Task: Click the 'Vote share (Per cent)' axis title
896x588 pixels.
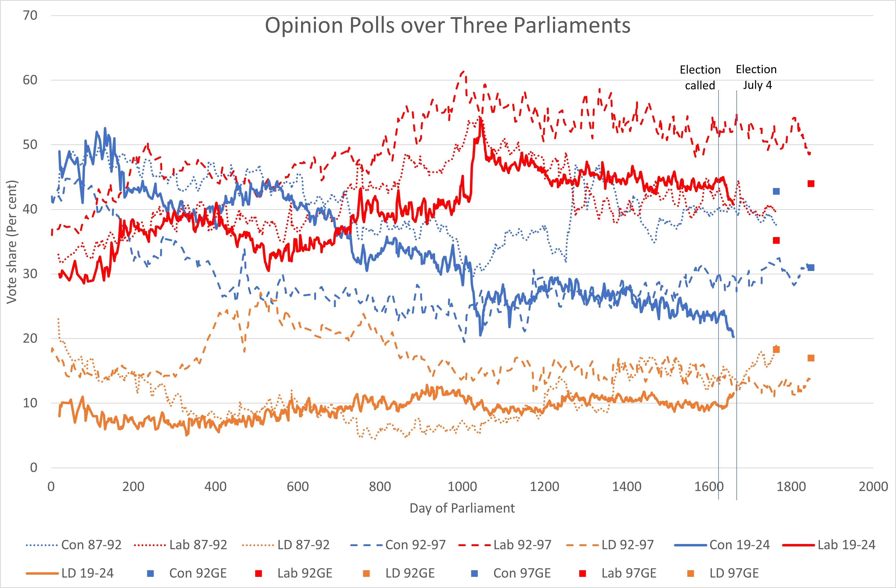Action: [x=12, y=242]
